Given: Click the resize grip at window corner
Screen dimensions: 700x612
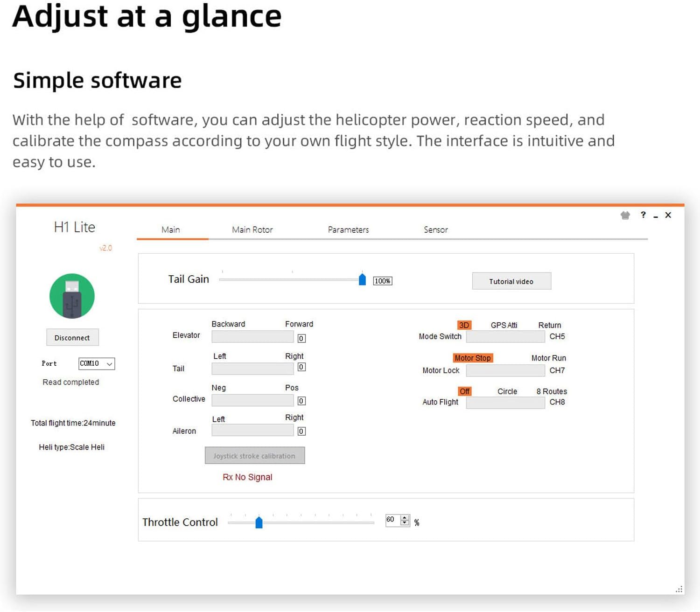Looking at the screenshot, I should point(679,589).
